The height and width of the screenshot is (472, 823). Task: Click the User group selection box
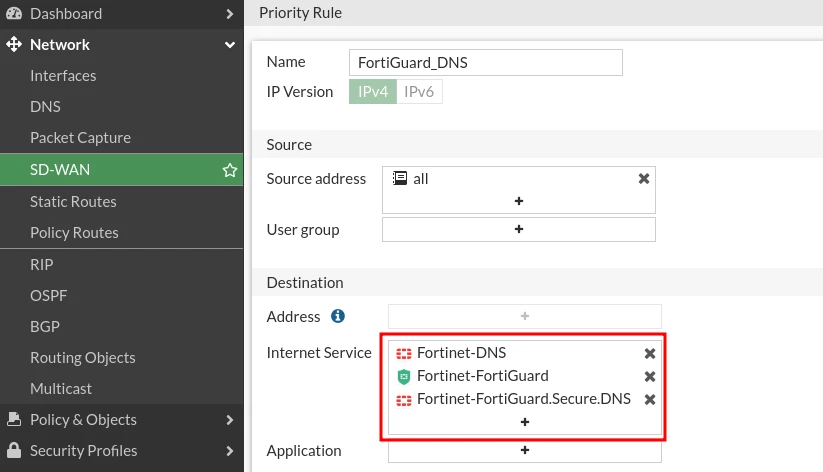[519, 229]
